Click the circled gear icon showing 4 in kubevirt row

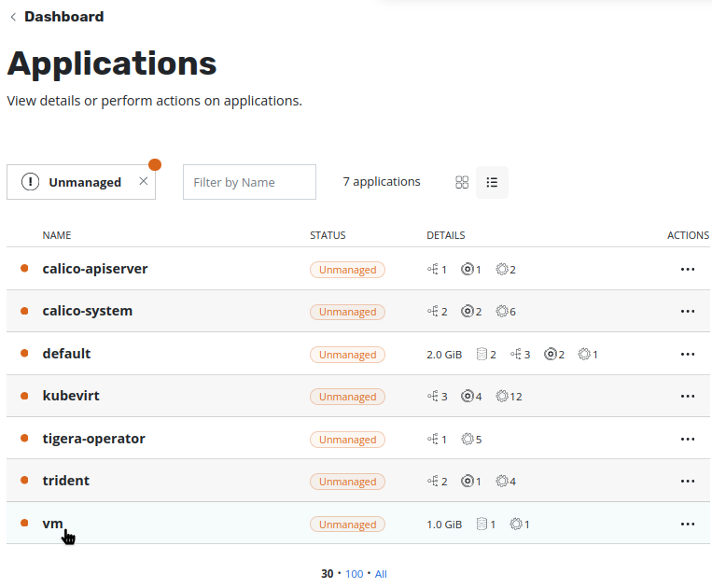tap(467, 397)
